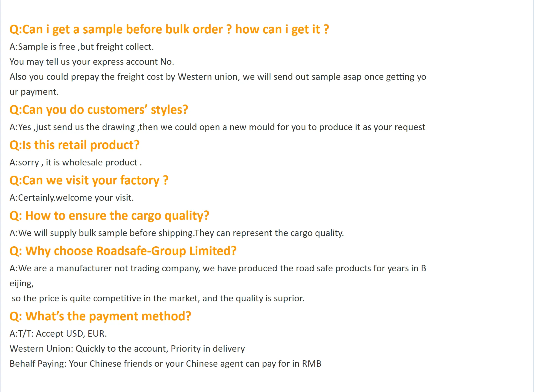Click the 'Certainly.welcome your visit.' answer
The image size is (534, 392).
[x=71, y=198]
